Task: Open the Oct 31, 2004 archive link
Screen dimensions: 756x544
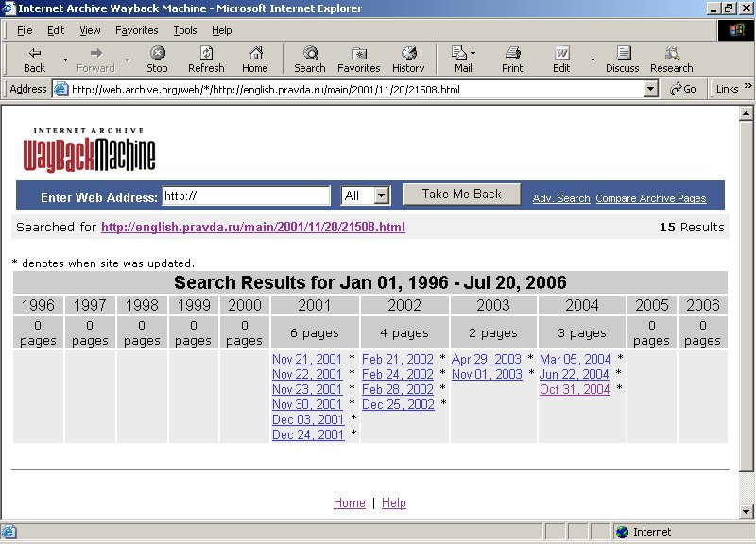Action: [x=575, y=389]
